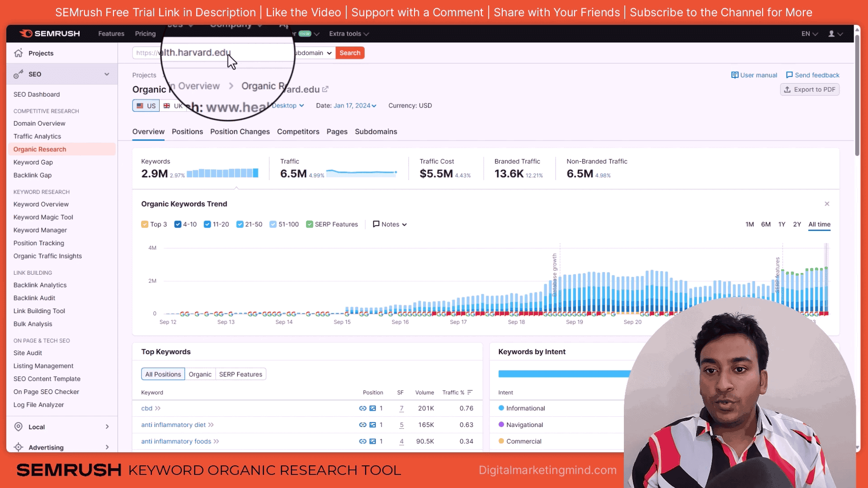Screen dimensions: 868x488
Task: Open the external link icon next to domain
Action: (x=325, y=89)
